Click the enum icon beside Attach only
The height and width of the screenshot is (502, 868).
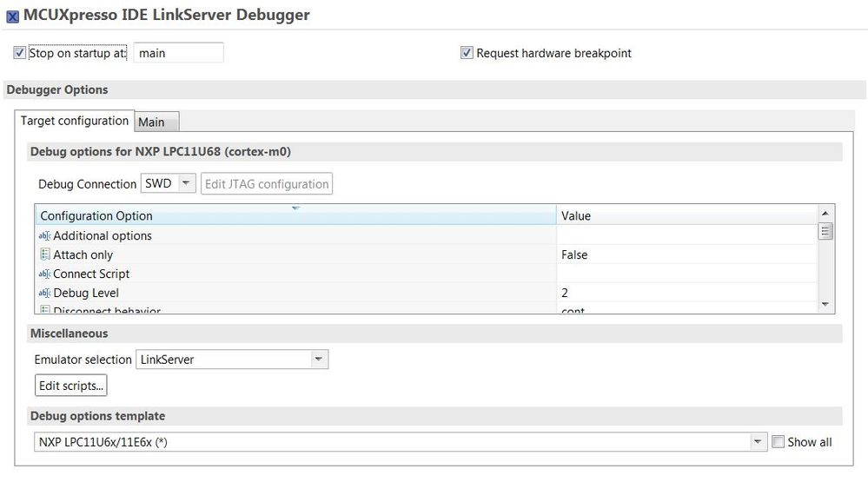(x=43, y=254)
